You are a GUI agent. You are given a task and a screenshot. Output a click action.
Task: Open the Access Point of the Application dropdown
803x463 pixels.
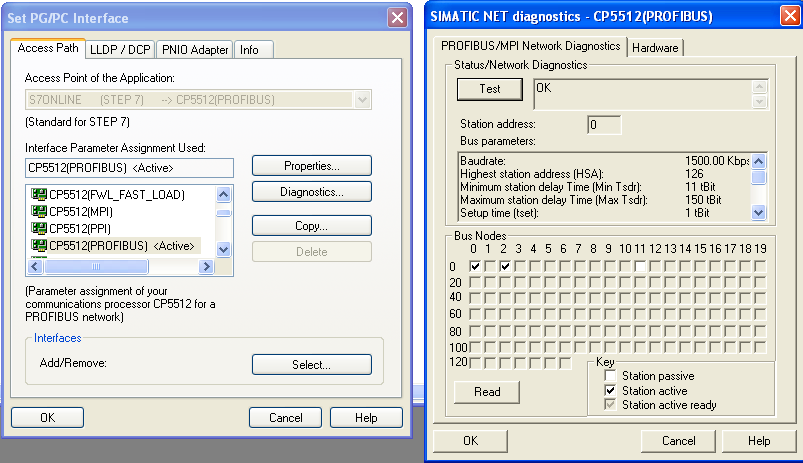click(363, 99)
